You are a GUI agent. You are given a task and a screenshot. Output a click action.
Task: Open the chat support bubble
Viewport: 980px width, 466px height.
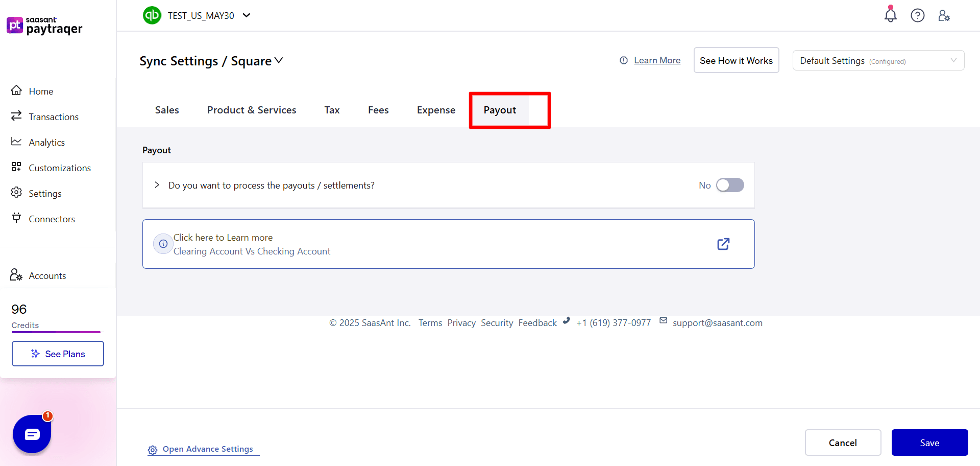point(32,434)
